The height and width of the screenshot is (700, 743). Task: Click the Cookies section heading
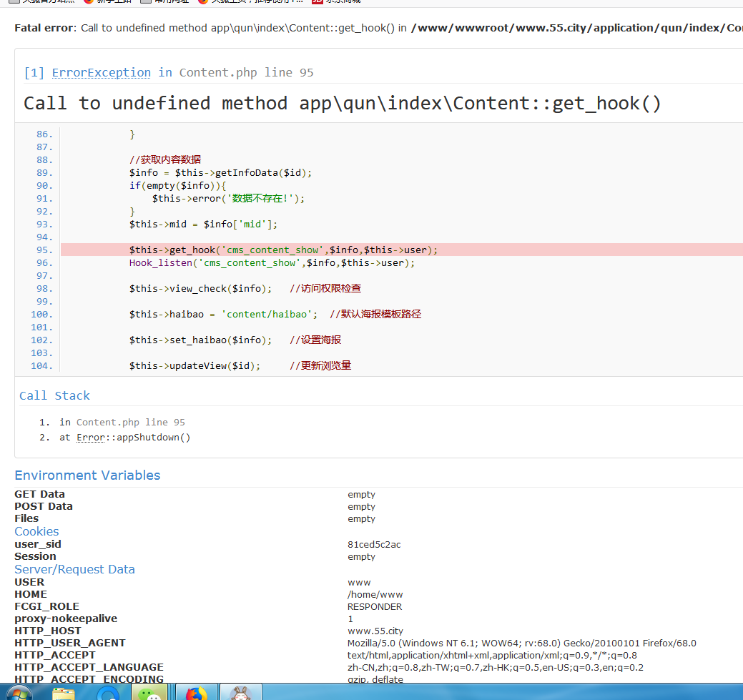(x=36, y=531)
